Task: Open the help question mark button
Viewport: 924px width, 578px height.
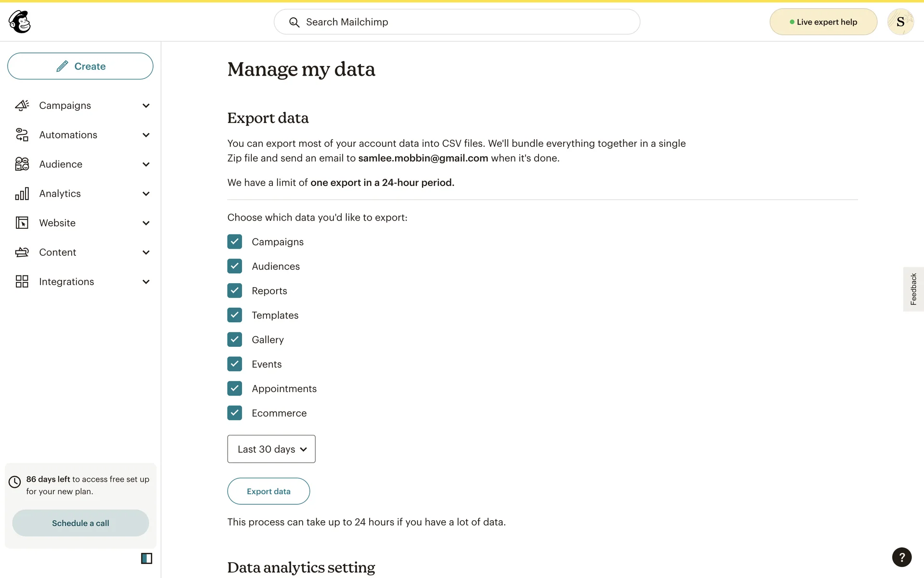Action: click(x=901, y=557)
